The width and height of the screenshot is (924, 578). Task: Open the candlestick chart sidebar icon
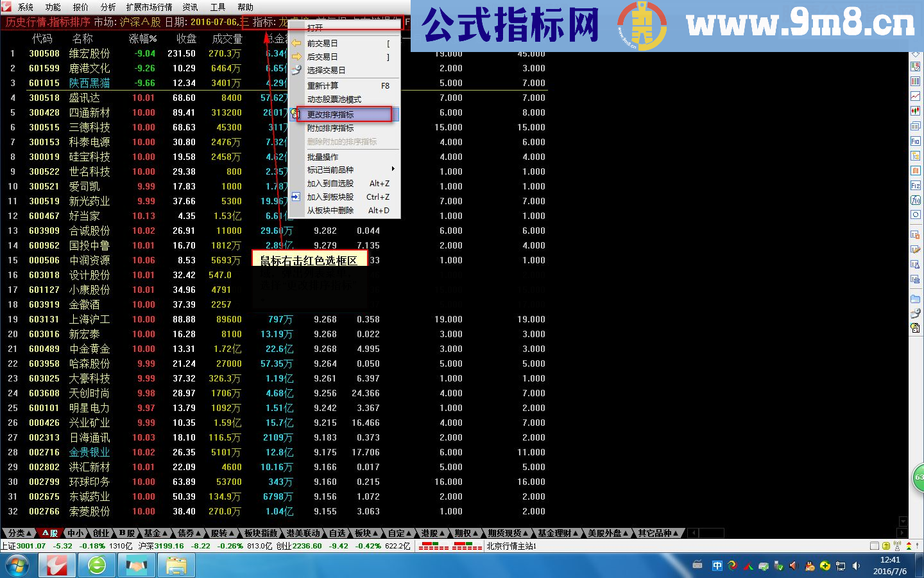tap(916, 111)
